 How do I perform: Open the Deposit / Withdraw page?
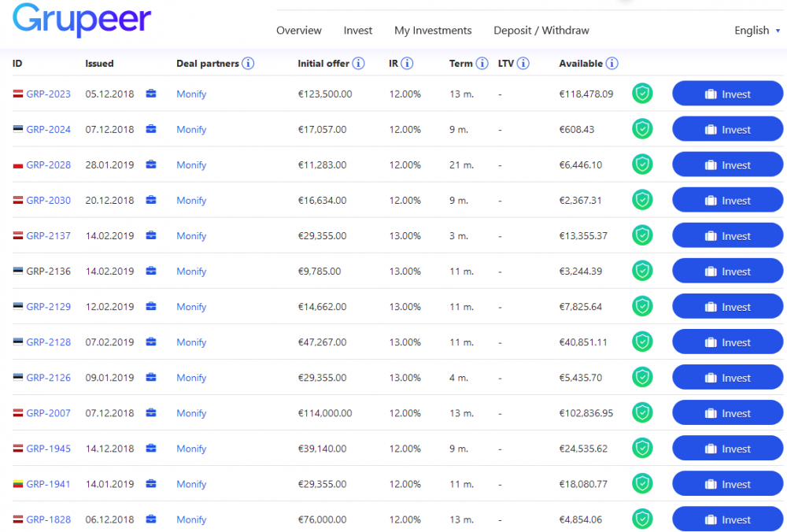click(541, 31)
